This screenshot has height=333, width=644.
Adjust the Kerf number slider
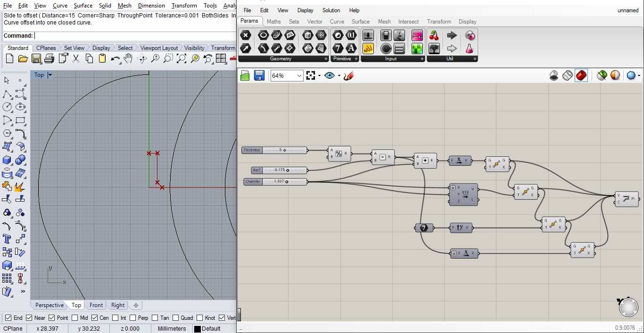[280, 170]
